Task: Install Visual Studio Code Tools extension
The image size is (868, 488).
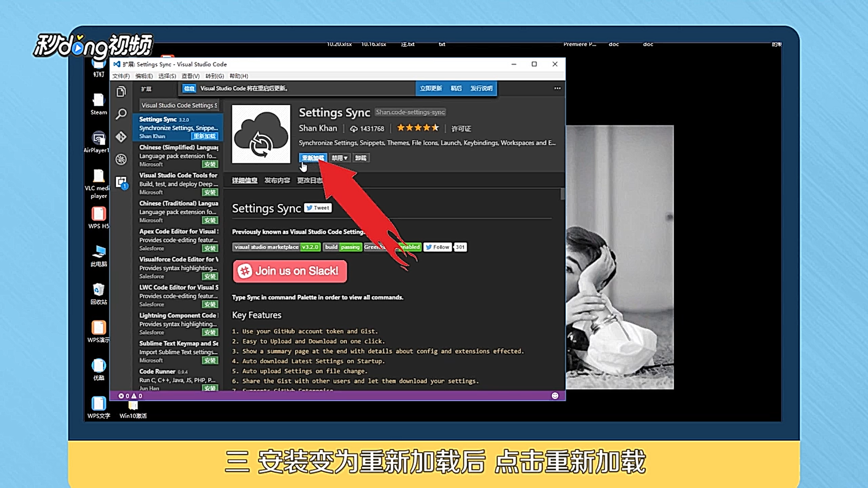Action: click(210, 192)
